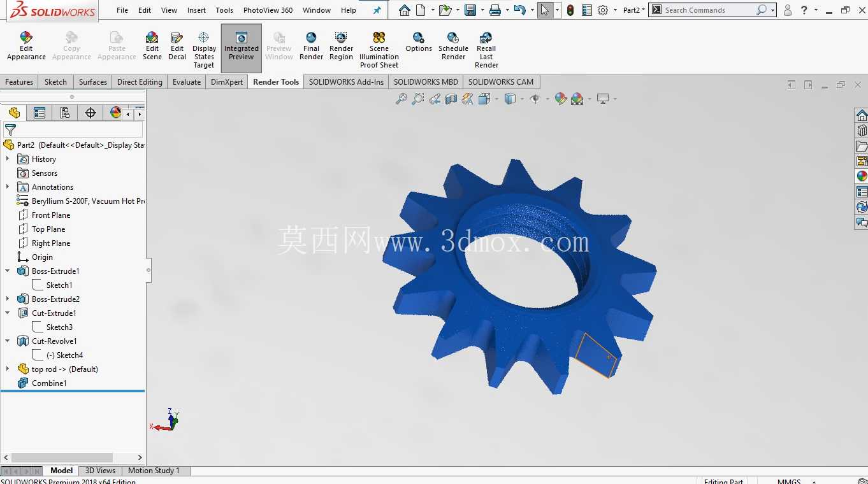Image resolution: width=868 pixels, height=484 pixels.
Task: Click Display Style icon
Action: coord(510,99)
